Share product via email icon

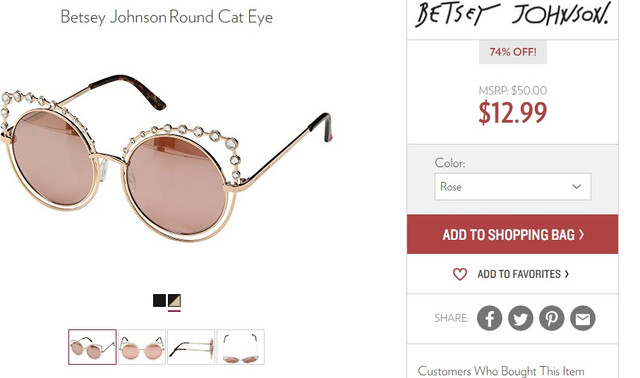[x=582, y=318]
